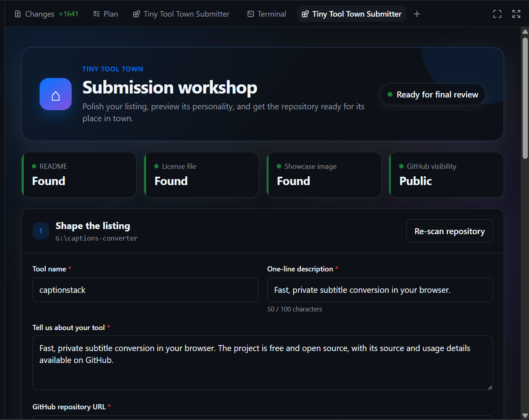
Task: Click the 50 / 100 characters counter
Action: click(x=295, y=309)
